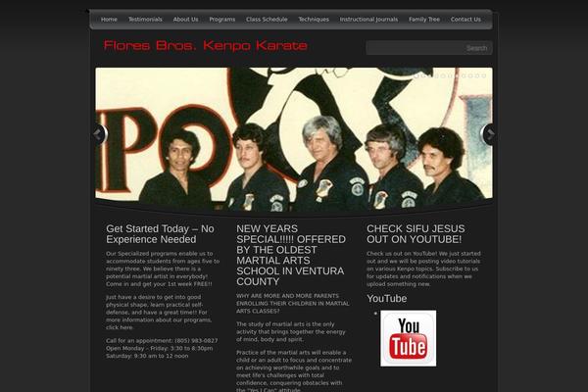Viewport: 588px width, 392px height.
Task: Open the 'CHECK SIFU JESUS OUT ON YOUTUBE!' heading
Action: pos(416,234)
